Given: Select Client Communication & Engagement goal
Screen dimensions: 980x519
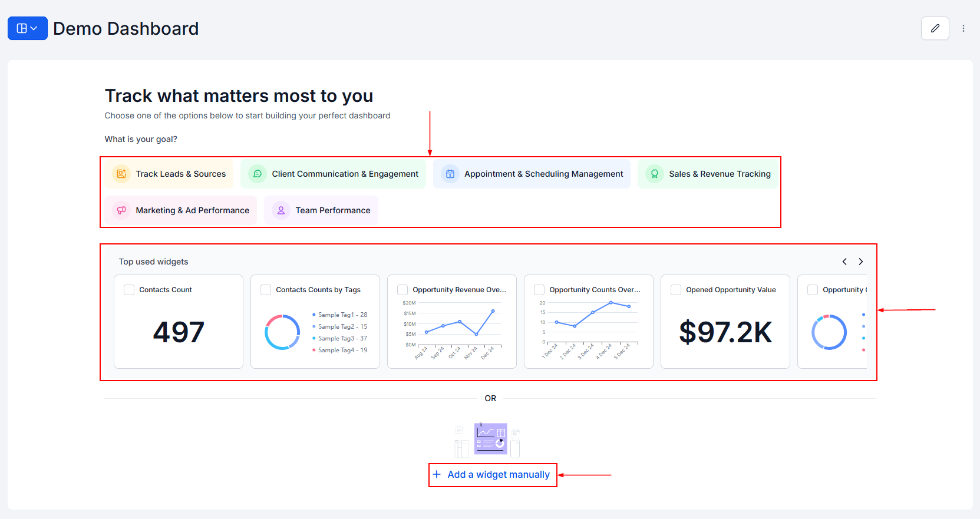Looking at the screenshot, I should pos(333,174).
